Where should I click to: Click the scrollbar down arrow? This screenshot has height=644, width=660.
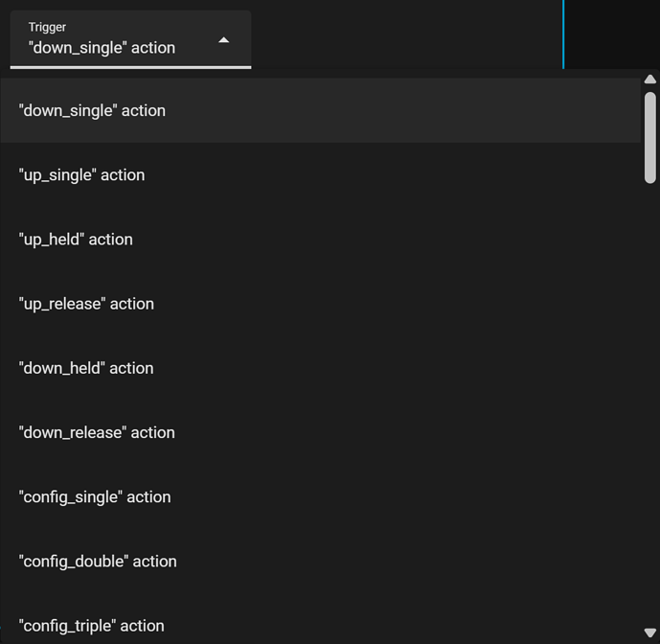click(650, 633)
